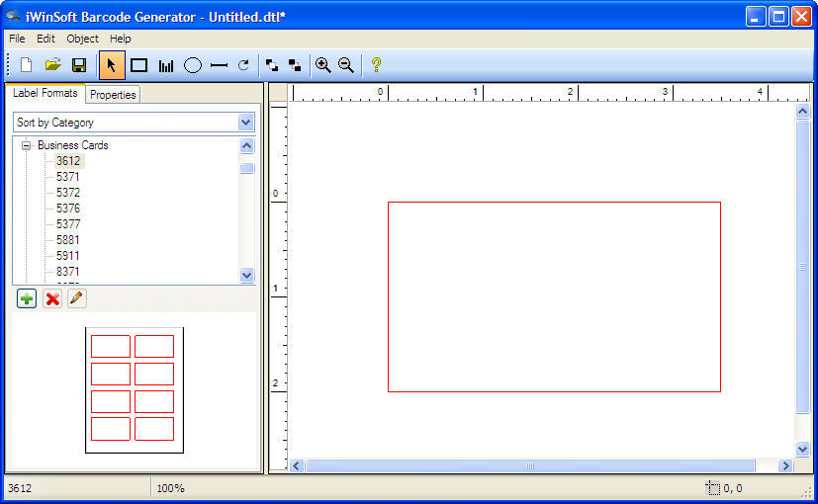Select label format 5372
818x504 pixels.
pos(68,193)
